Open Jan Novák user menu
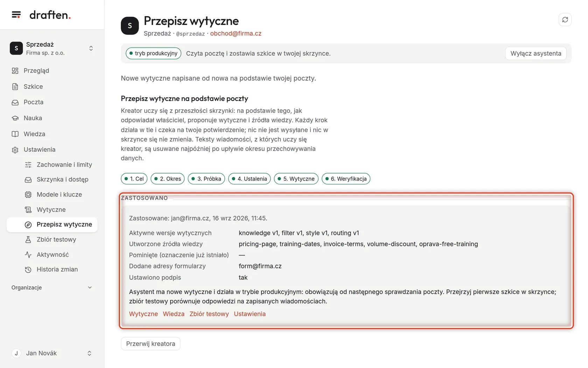 click(x=52, y=353)
